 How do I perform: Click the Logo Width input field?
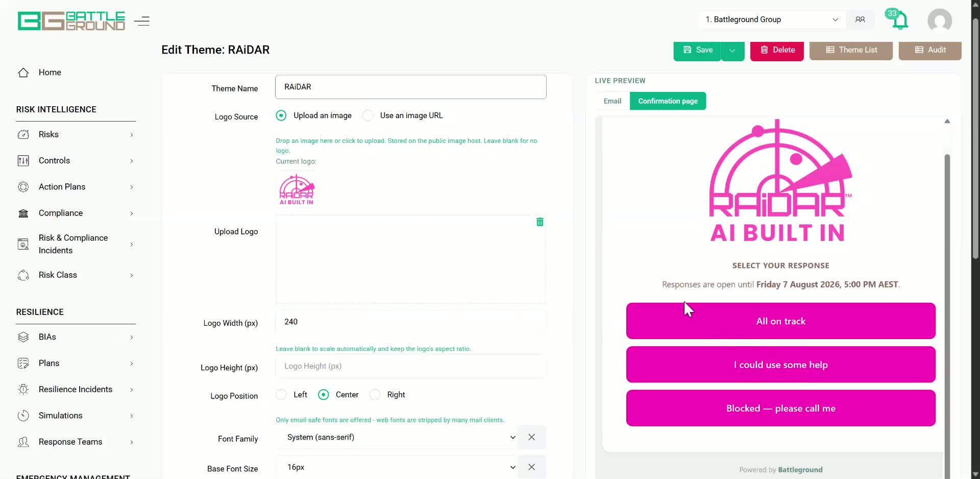coord(411,322)
